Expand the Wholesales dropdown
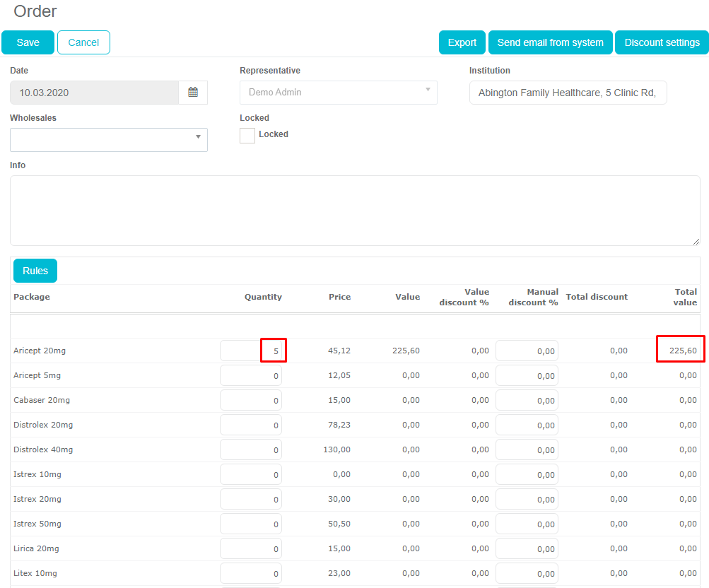Viewport: 709px width, 588px height. tap(109, 140)
